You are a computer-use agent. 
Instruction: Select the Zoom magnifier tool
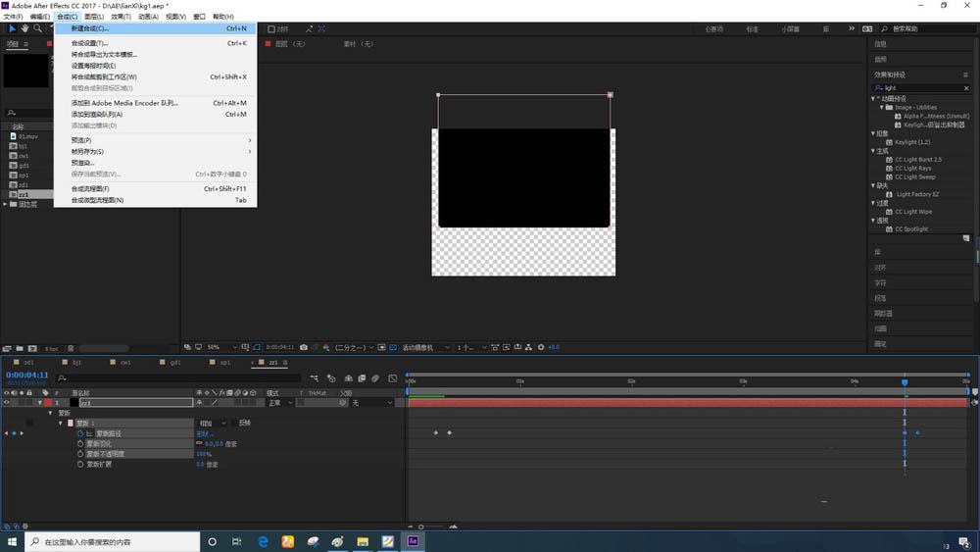[x=38, y=29]
